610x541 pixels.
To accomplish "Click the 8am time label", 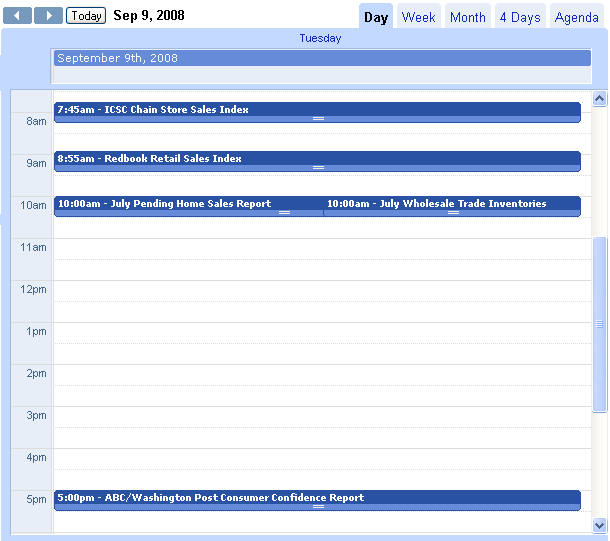I will [36, 121].
